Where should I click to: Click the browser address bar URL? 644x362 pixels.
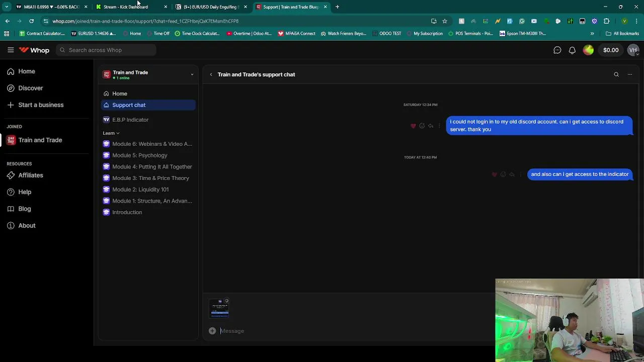(x=145, y=21)
